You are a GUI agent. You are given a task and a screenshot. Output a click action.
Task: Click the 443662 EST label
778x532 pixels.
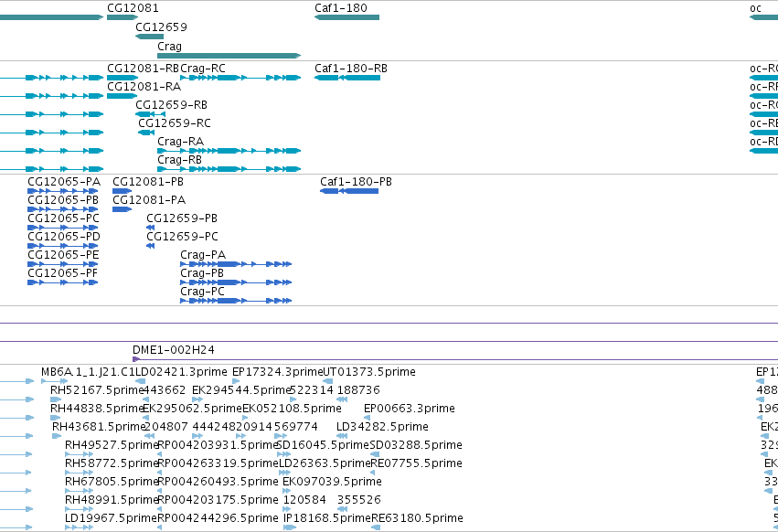(x=165, y=390)
